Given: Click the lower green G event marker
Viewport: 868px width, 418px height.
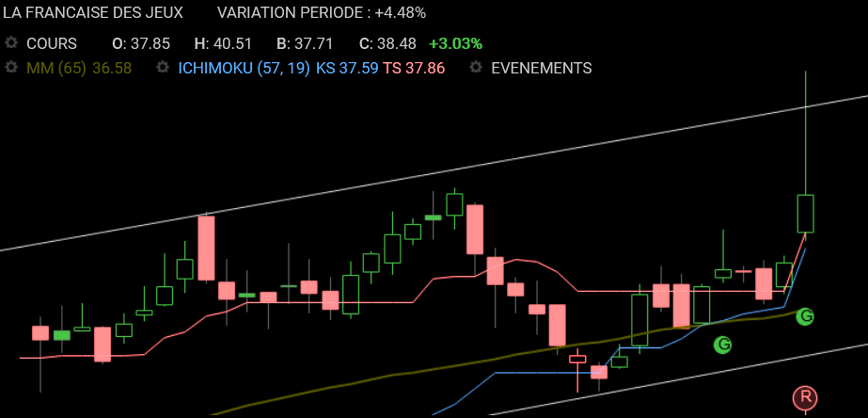Looking at the screenshot, I should (722, 345).
